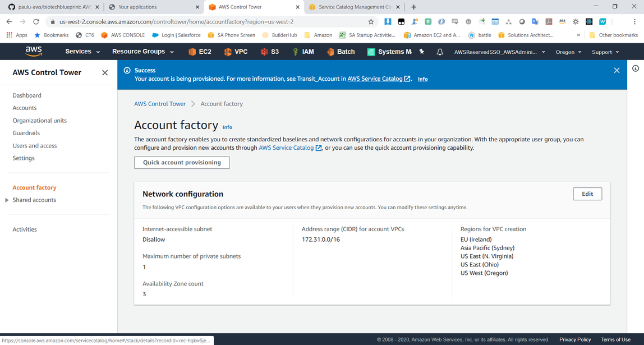Reload the page
Image resolution: width=644 pixels, height=345 pixels.
pyautogui.click(x=36, y=21)
